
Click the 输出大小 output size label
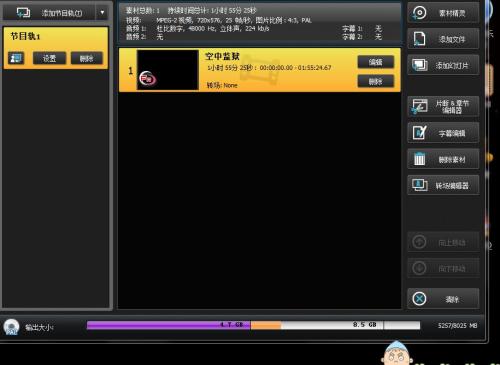[39, 327]
